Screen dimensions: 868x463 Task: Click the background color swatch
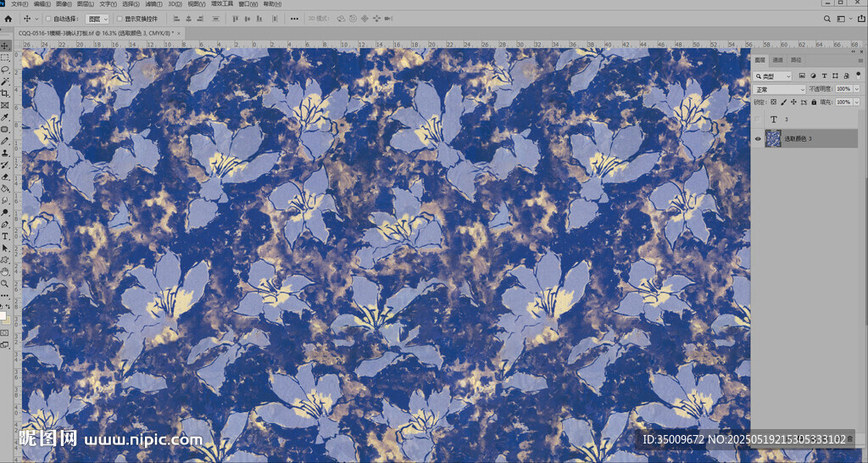point(7,321)
